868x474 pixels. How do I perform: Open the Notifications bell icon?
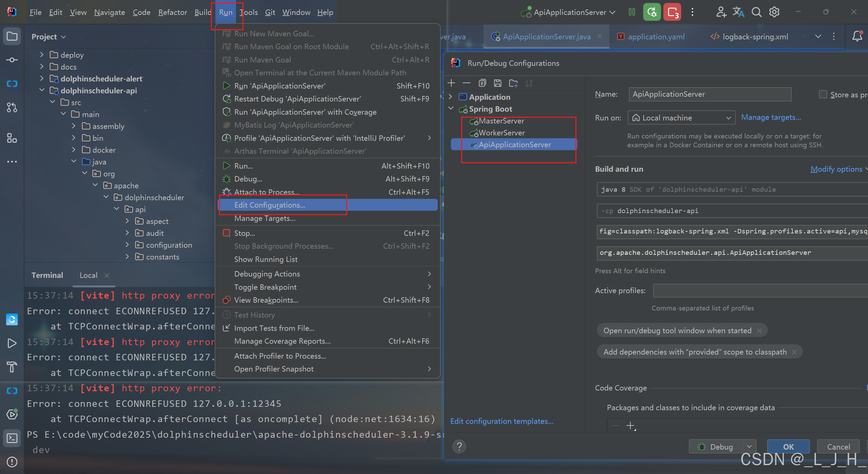click(857, 36)
